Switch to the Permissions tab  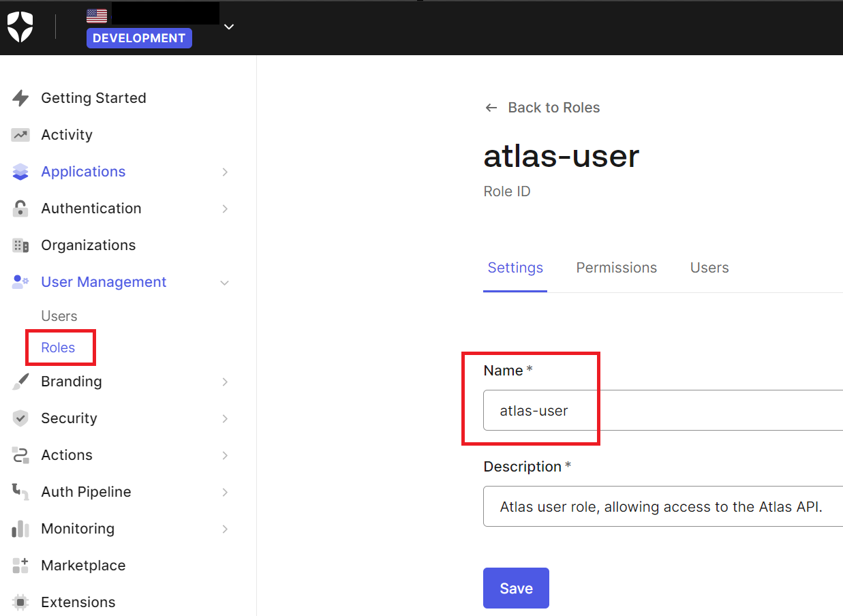point(616,268)
